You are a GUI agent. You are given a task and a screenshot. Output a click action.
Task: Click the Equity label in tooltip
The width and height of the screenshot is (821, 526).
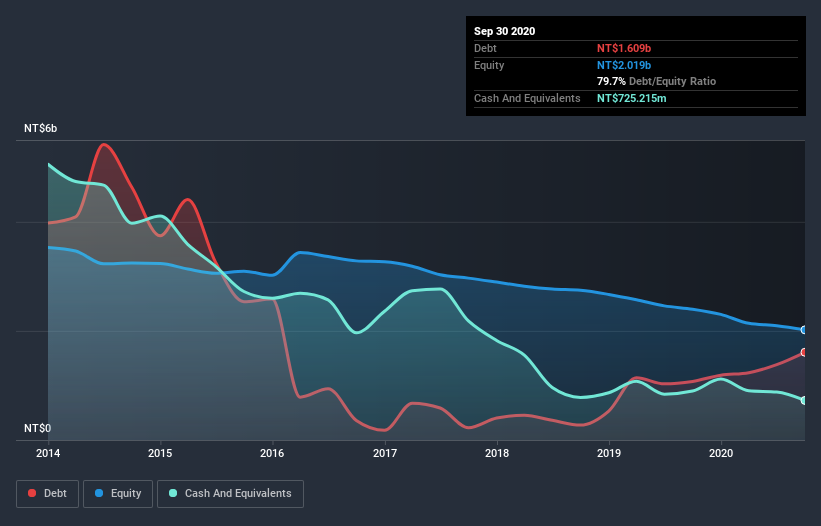click(x=489, y=65)
